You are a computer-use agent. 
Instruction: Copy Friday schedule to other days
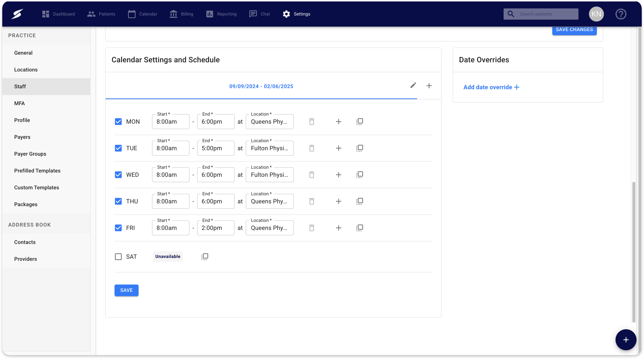coord(359,228)
